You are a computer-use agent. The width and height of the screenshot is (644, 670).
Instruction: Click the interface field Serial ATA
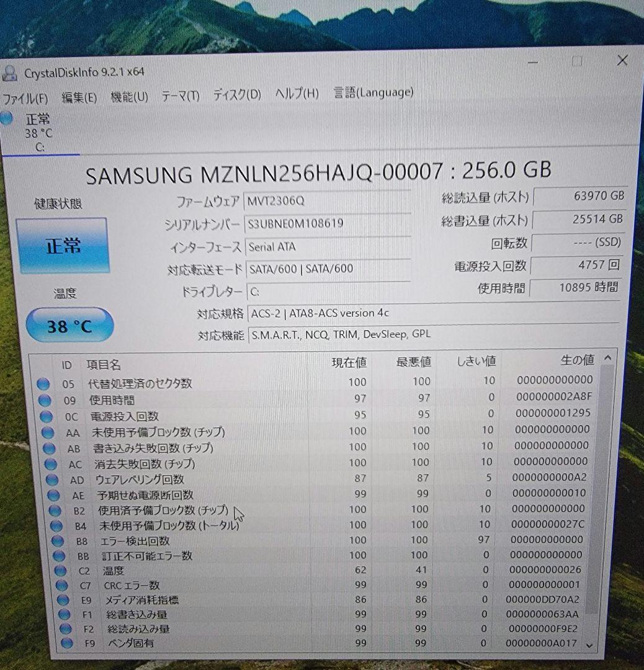328,246
